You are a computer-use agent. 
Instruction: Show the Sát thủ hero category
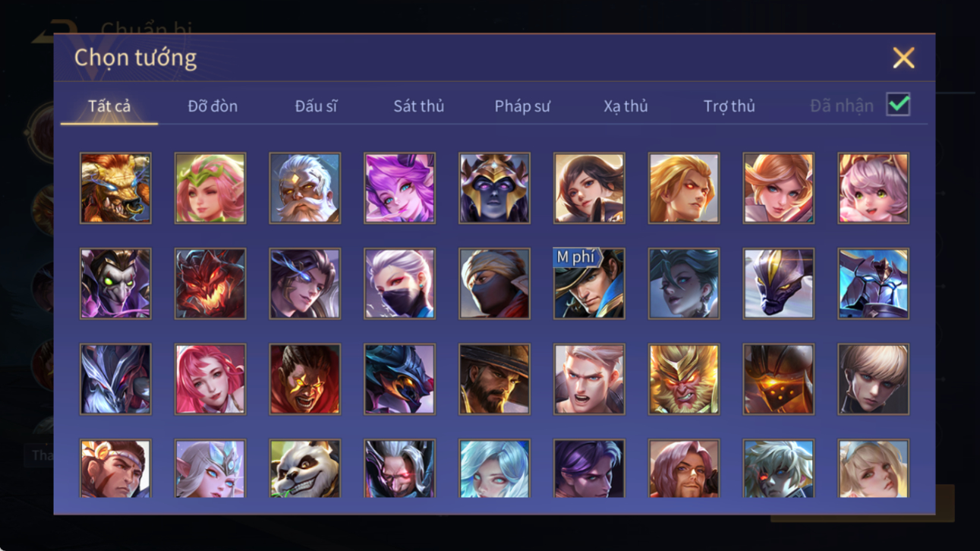(418, 106)
